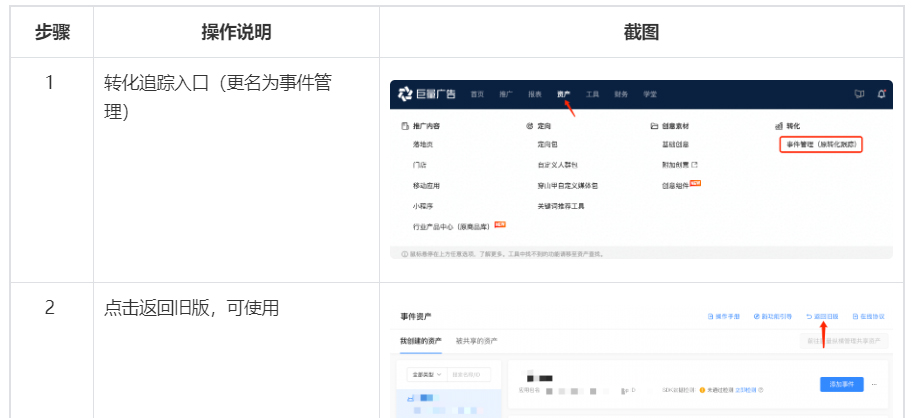
Task: Open 事件管理 (原转化跟踪) entry
Action: pyautogui.click(x=821, y=144)
